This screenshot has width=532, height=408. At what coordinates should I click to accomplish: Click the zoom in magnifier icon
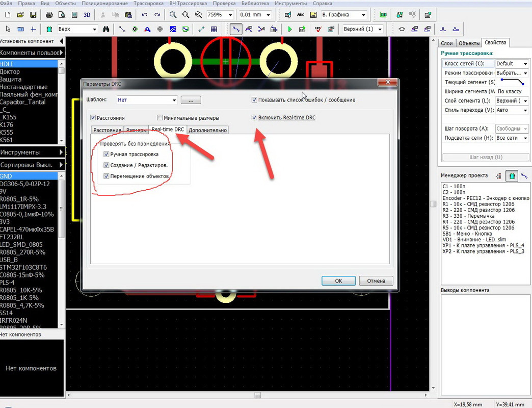(x=173, y=15)
